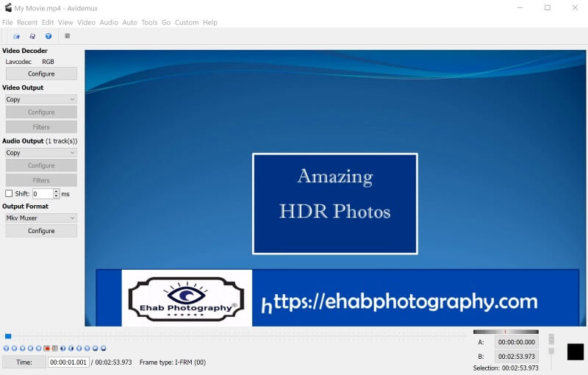Open the File menu
The image size is (588, 375).
point(7,23)
